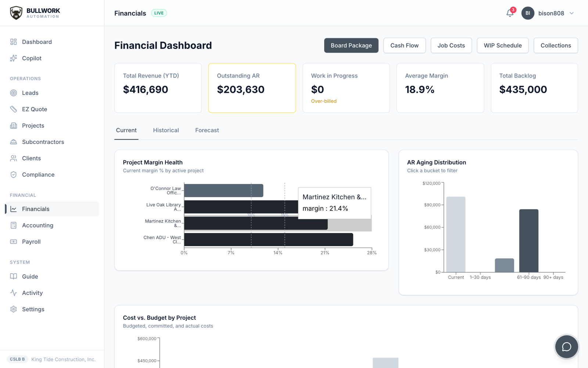Open the Collections view
The width and height of the screenshot is (588, 368).
click(556, 45)
